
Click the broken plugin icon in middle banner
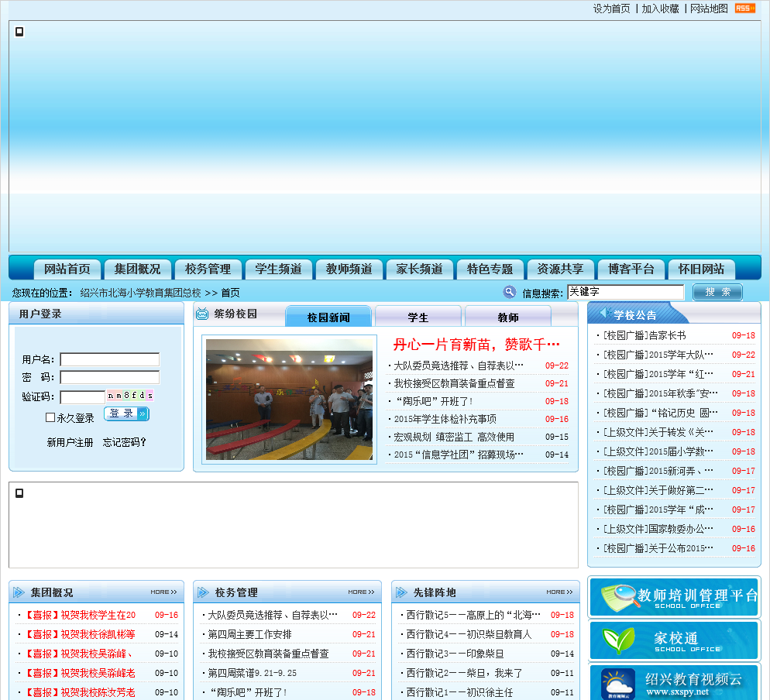click(x=19, y=492)
